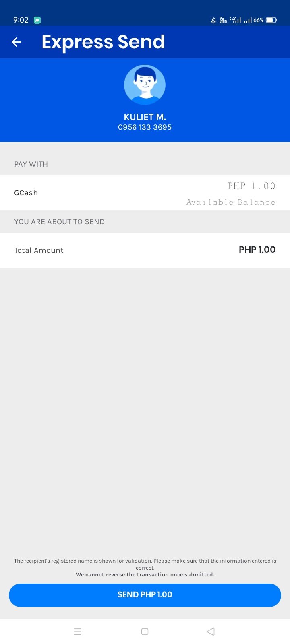The image size is (290, 644).
Task: Tap the recipient avatar picture
Action: (145, 85)
